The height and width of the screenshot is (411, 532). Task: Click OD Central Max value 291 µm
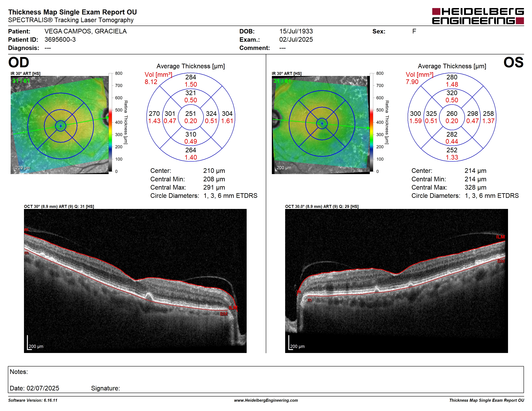(x=214, y=188)
